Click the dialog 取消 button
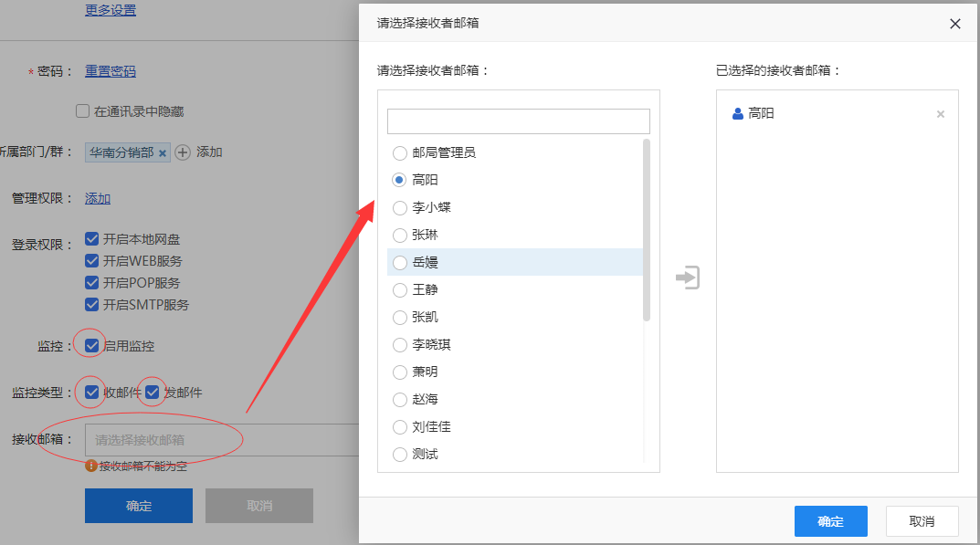 [922, 521]
